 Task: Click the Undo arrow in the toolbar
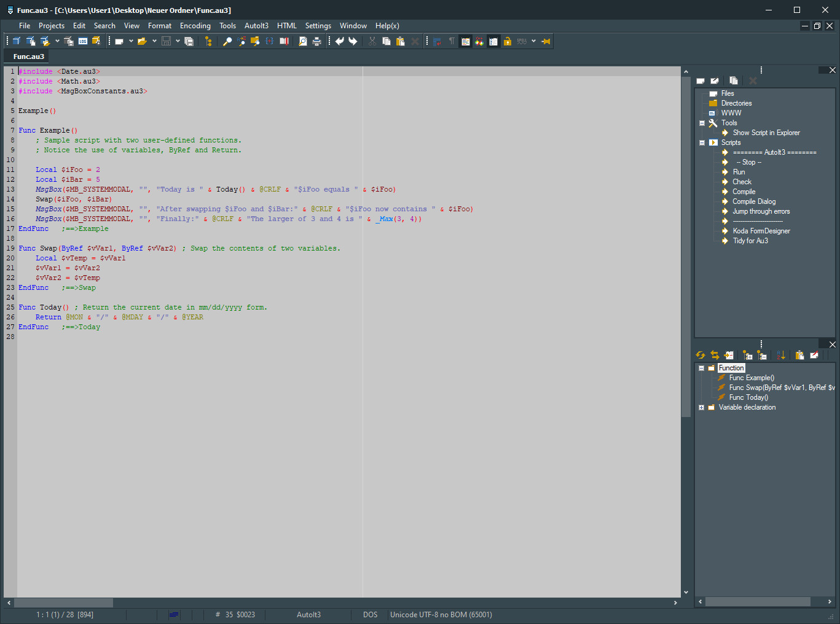point(340,41)
